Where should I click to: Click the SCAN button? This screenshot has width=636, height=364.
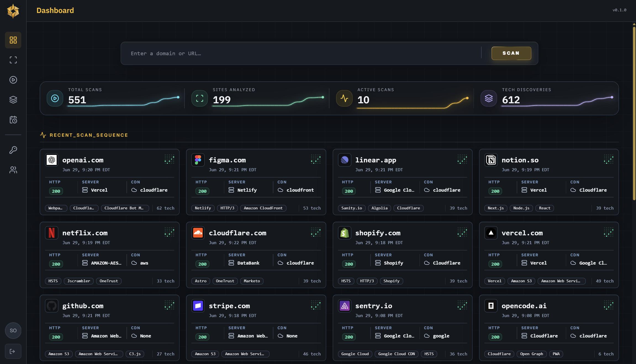511,53
